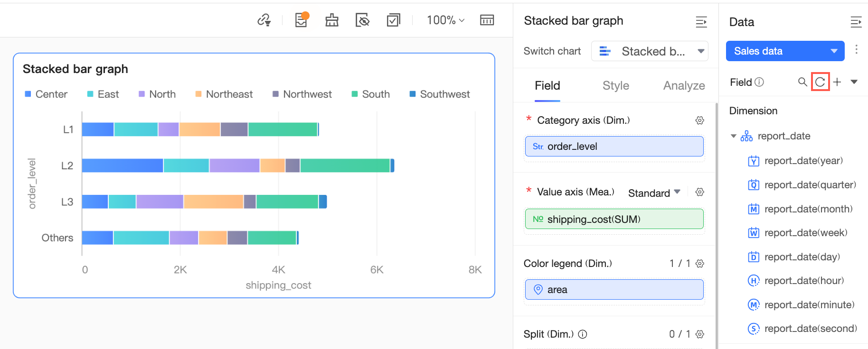Click the hide preview eye icon
Image resolution: width=868 pixels, height=349 pixels.
(x=362, y=20)
